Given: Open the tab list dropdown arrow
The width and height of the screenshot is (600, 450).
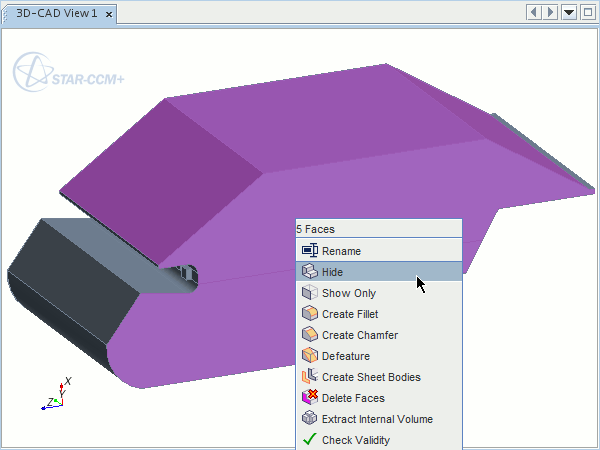Looking at the screenshot, I should 569,13.
